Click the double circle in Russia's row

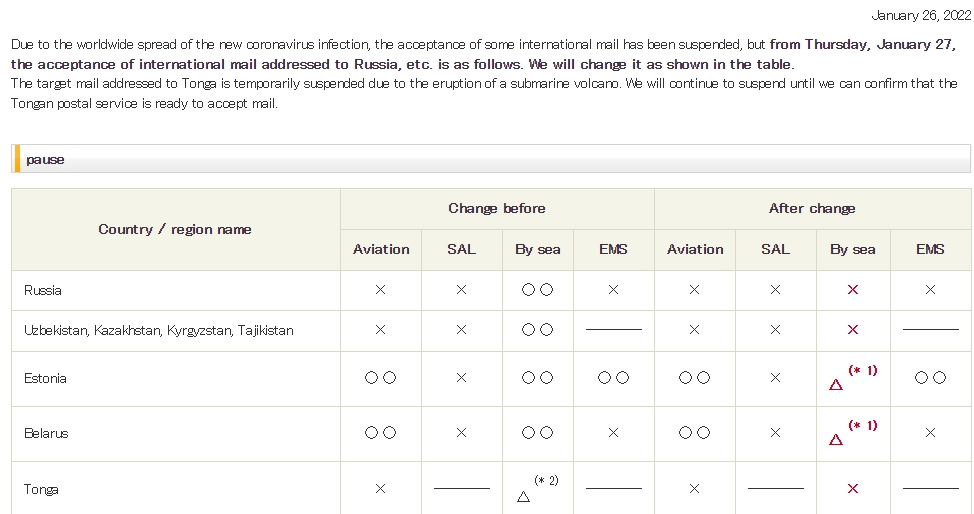(x=537, y=290)
